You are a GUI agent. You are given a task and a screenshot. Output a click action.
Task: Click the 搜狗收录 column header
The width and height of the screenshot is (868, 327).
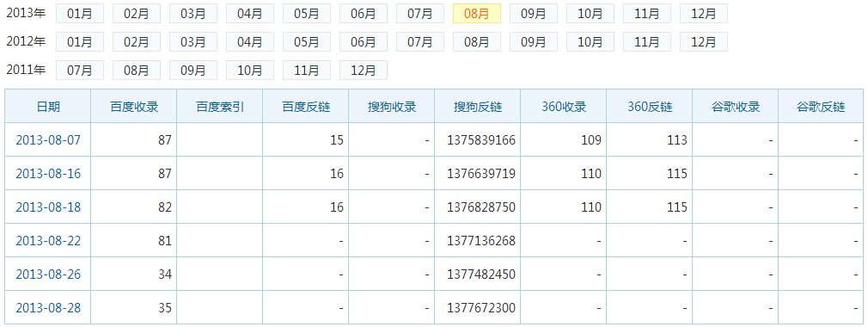[x=391, y=107]
